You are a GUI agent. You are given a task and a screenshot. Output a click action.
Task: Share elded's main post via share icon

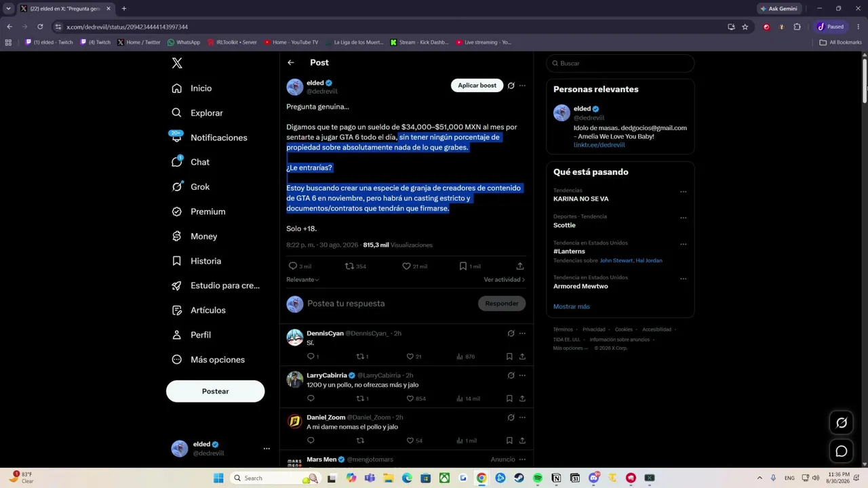tap(520, 266)
